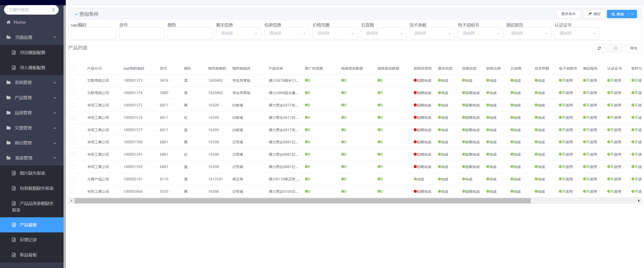
Task: Click the right arrow of horizontal scrollbar
Action: (639, 201)
